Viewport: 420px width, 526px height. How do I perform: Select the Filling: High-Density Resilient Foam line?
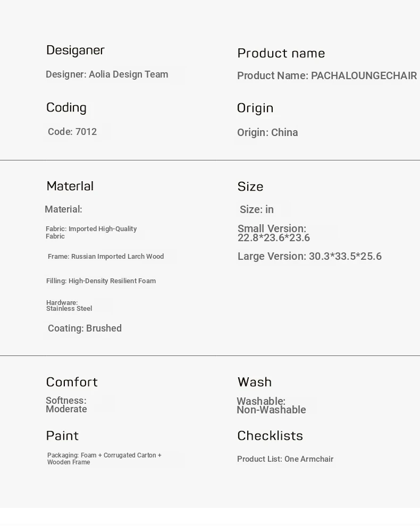pyautogui.click(x=101, y=281)
